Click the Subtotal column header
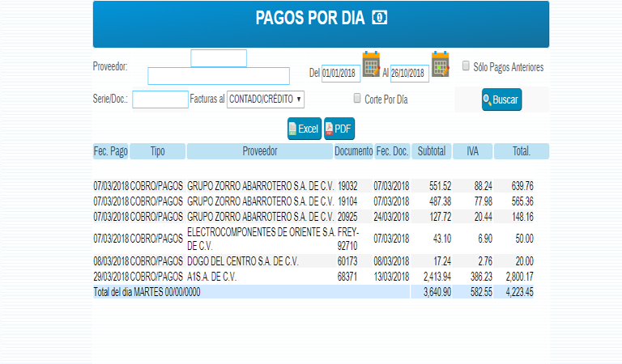This screenshot has width=622, height=364. coord(431,151)
